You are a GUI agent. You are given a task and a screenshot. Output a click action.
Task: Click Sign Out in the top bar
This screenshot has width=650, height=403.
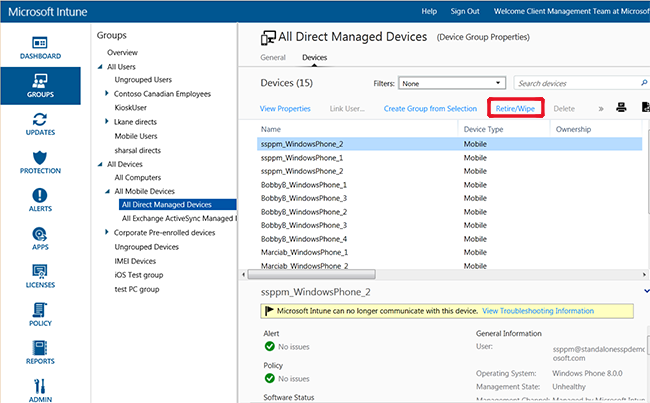[465, 11]
